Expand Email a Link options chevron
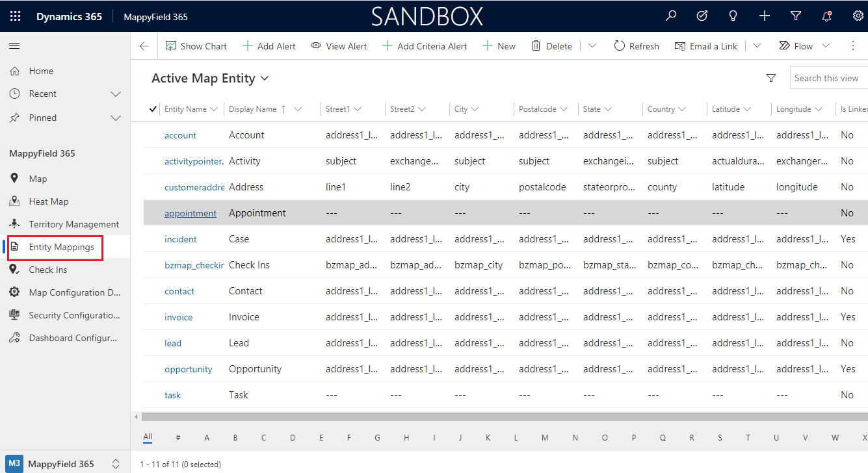The image size is (868, 473). pyautogui.click(x=757, y=46)
